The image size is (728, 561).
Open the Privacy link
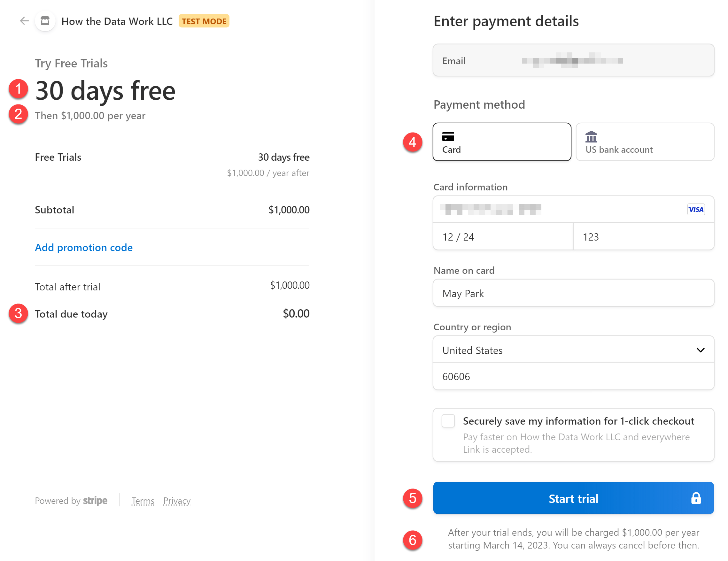tap(177, 501)
